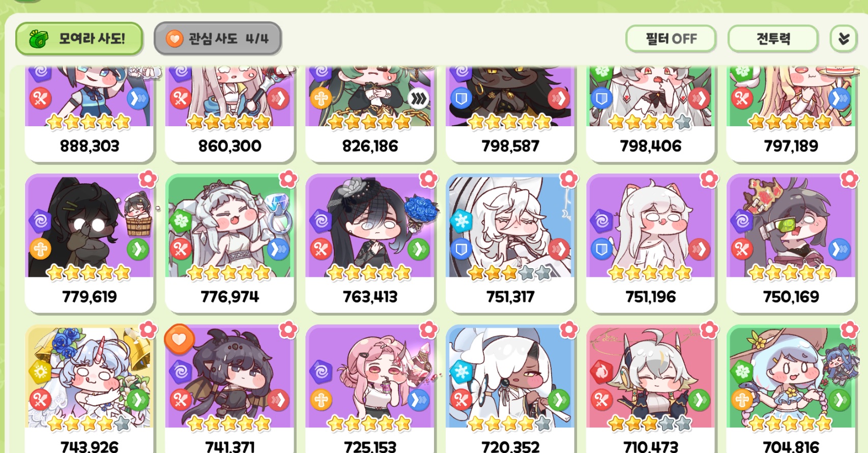Select the character card with power 763,413

click(370, 243)
